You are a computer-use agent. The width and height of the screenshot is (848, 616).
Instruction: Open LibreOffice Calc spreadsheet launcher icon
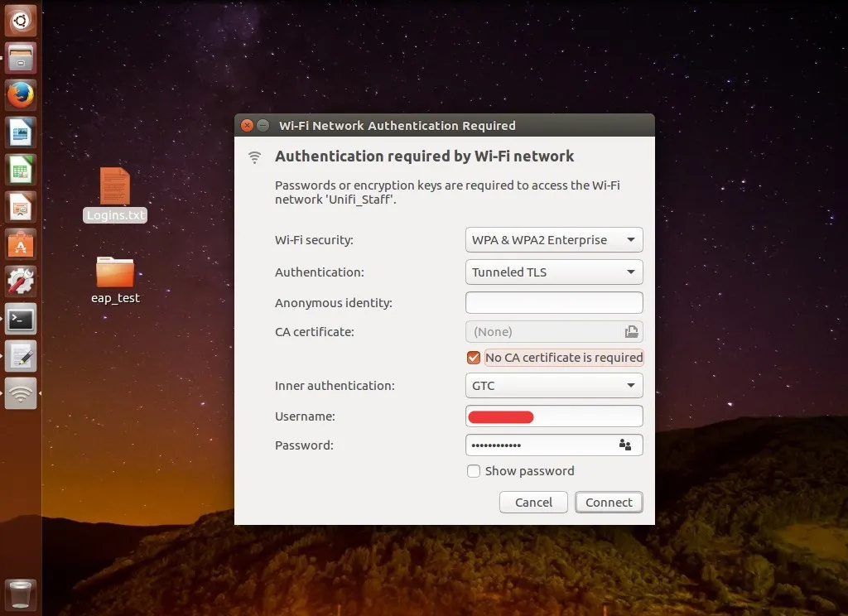(21, 170)
